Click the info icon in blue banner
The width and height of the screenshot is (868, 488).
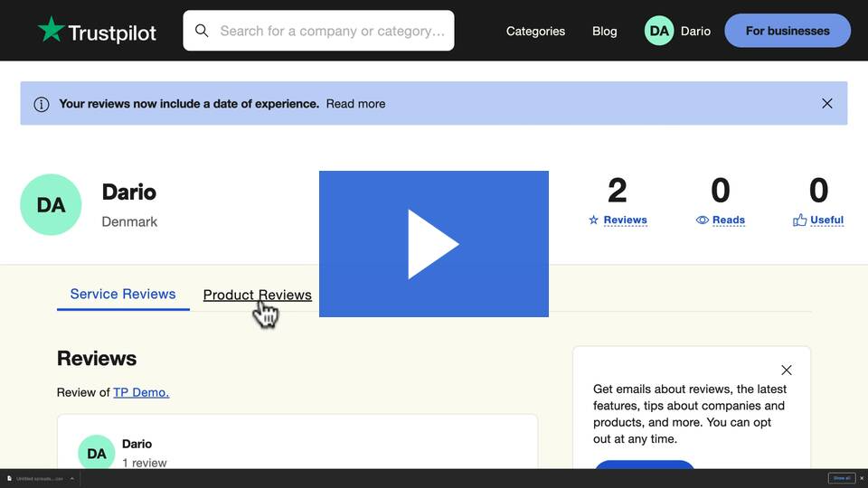point(42,104)
